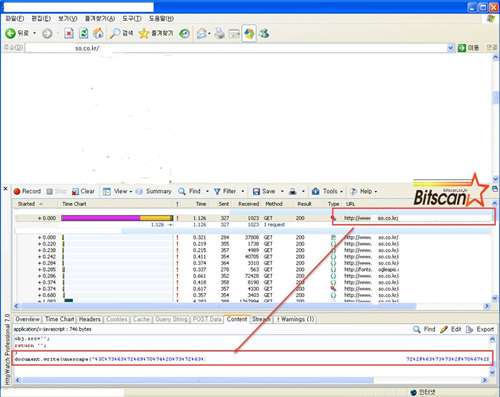This screenshot has width=500, height=397.
Task: Open the Tools dropdown menu
Action: click(327, 191)
